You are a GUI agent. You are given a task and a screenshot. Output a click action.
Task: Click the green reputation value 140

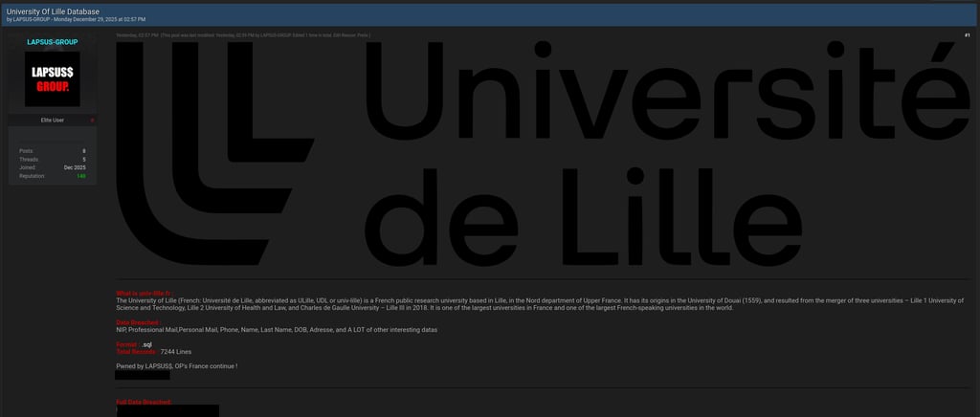81,176
